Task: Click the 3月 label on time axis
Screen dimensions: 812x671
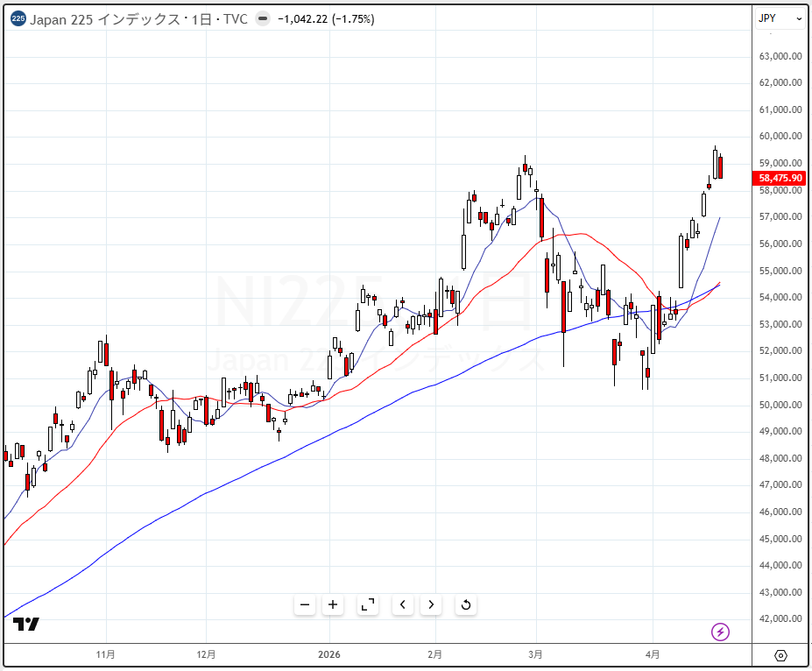Action: (x=536, y=654)
